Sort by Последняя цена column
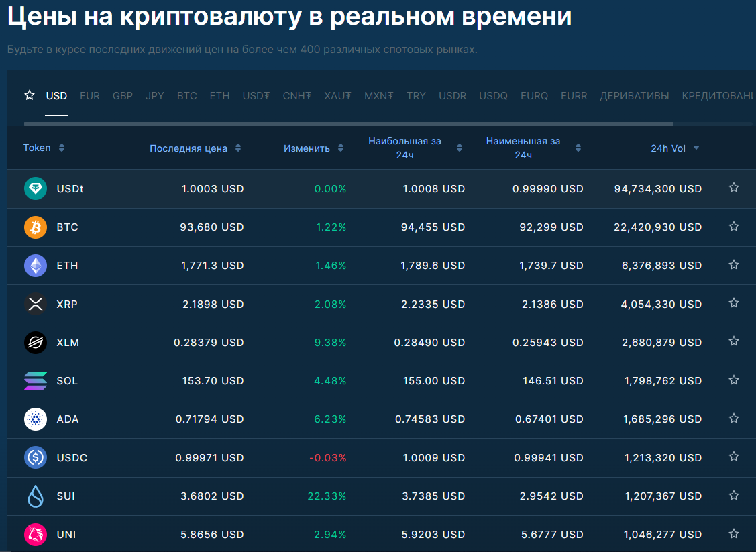The height and width of the screenshot is (552, 756). point(195,148)
